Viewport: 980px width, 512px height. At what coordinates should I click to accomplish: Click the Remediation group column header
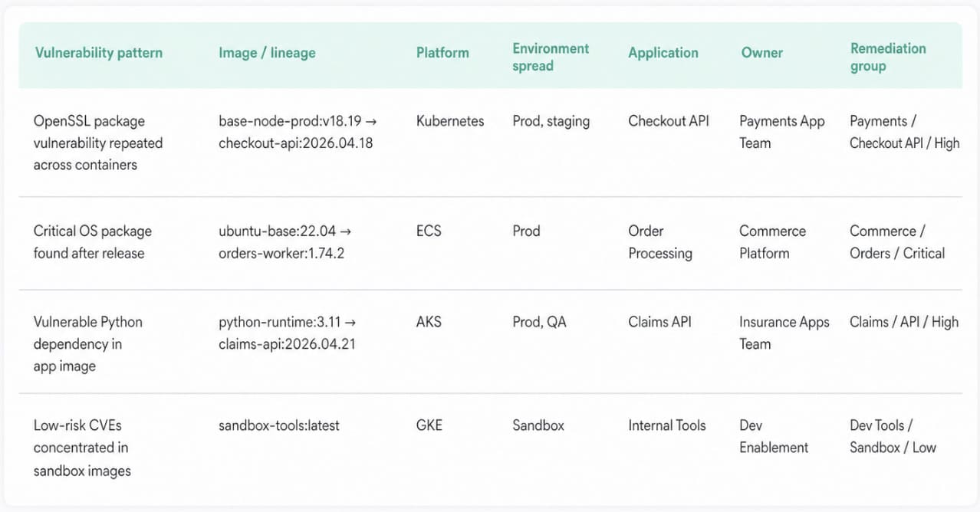click(x=887, y=53)
